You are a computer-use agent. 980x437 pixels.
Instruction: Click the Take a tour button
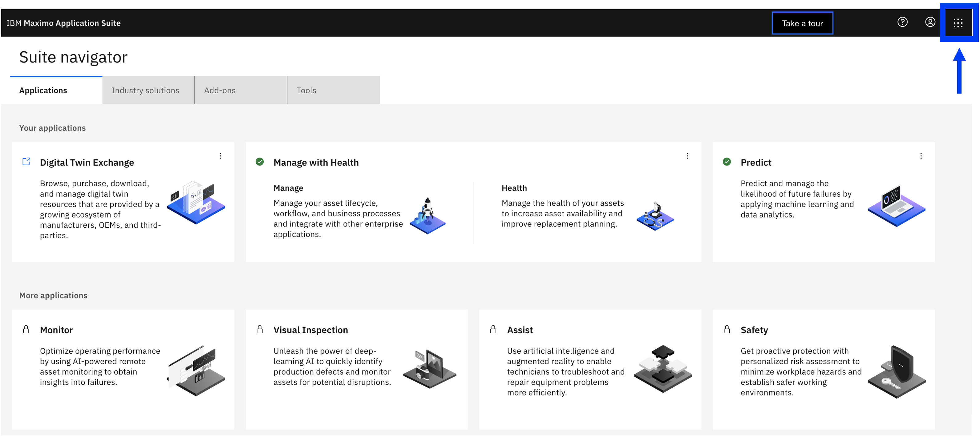pyautogui.click(x=802, y=23)
